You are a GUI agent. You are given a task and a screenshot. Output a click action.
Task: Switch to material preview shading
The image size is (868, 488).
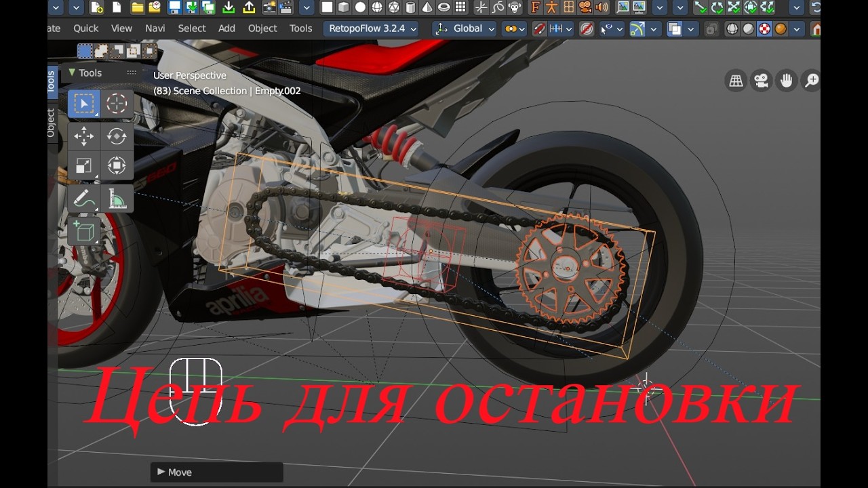(764, 29)
